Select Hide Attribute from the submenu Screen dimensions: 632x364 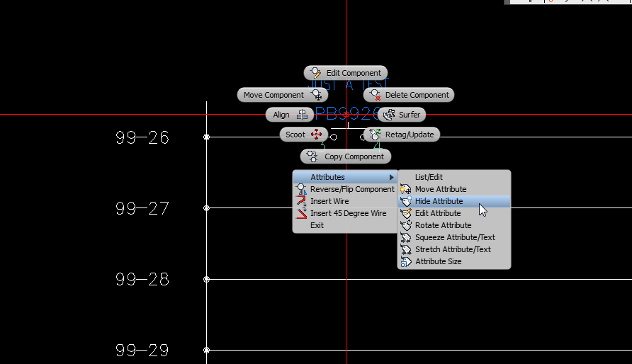454,201
